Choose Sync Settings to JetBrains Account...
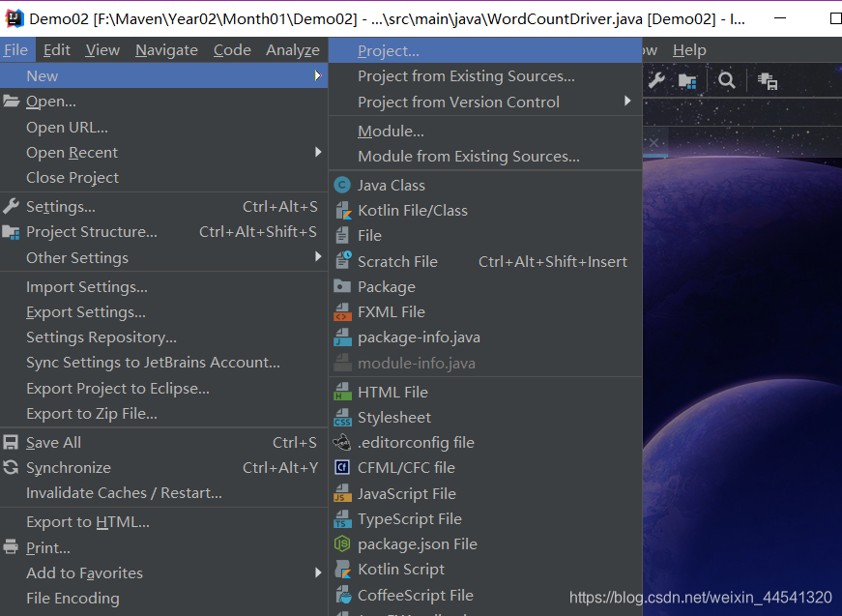Viewport: 842px width, 616px height. click(163, 363)
